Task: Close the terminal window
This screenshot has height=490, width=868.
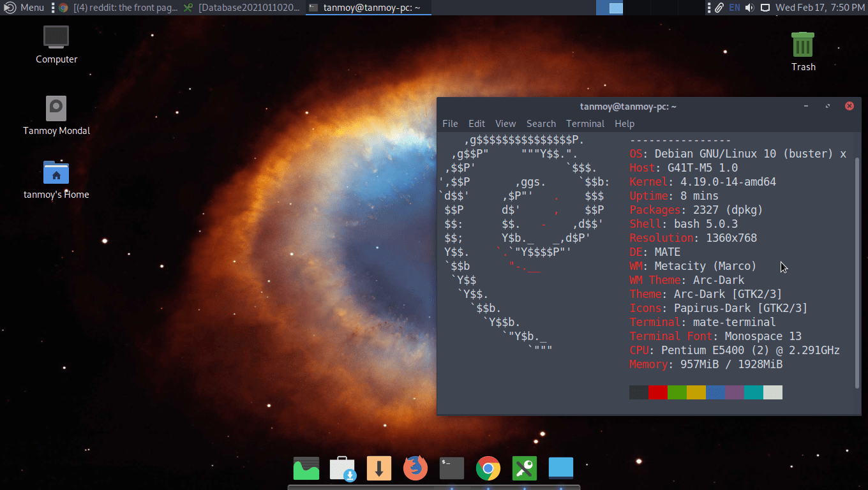Action: click(x=849, y=107)
